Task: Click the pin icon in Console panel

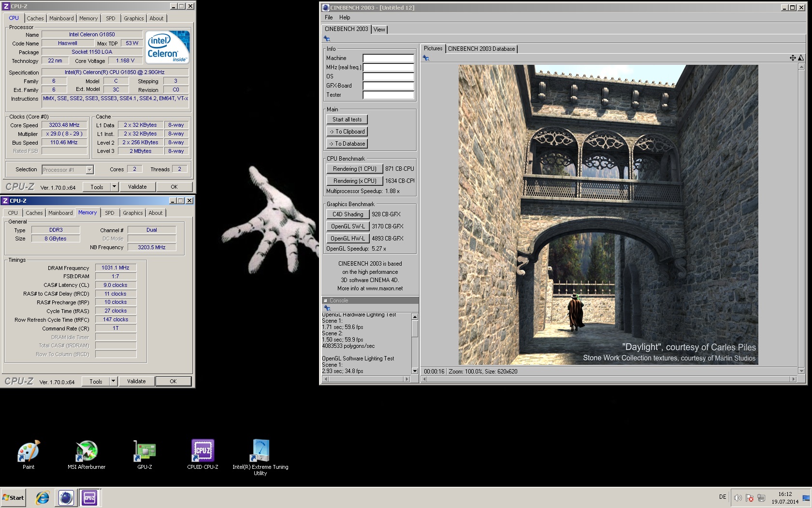Action: pos(327,308)
